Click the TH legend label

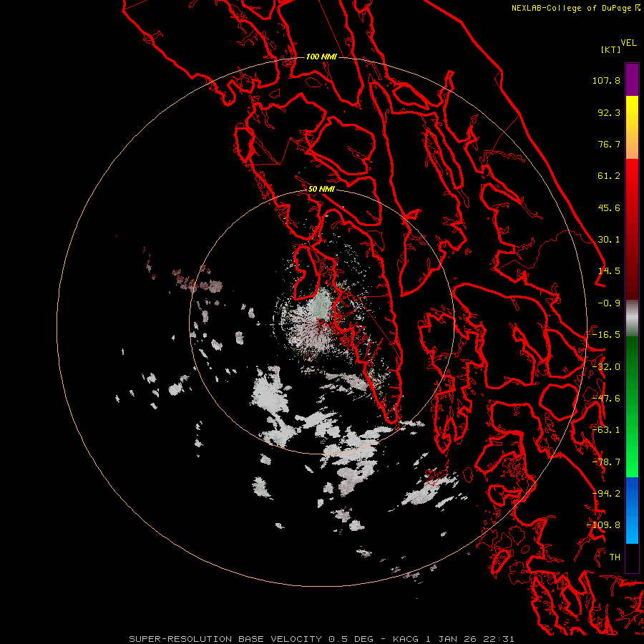[615, 557]
